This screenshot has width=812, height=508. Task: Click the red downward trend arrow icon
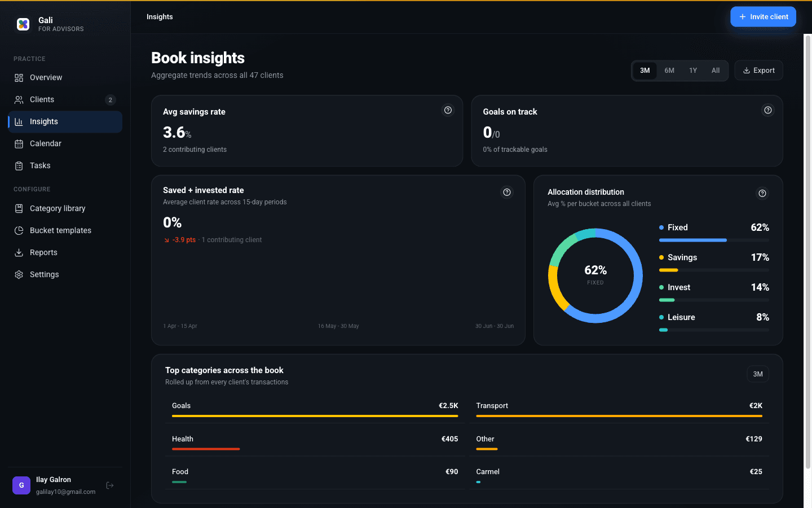click(166, 240)
